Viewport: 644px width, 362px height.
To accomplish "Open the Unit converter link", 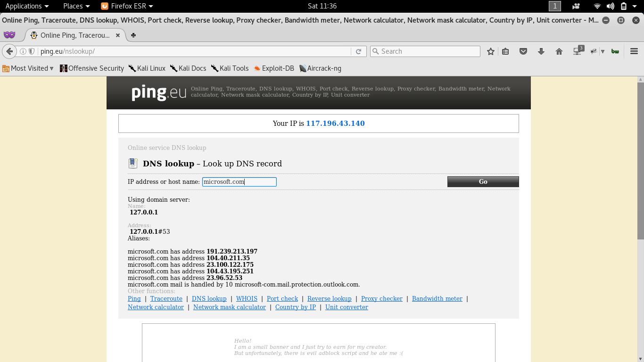I will tap(347, 307).
